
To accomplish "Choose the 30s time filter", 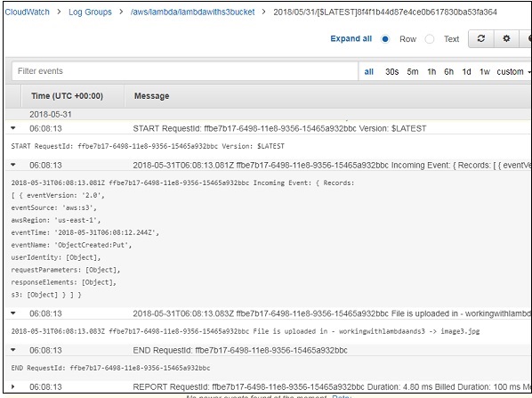I will (x=391, y=71).
